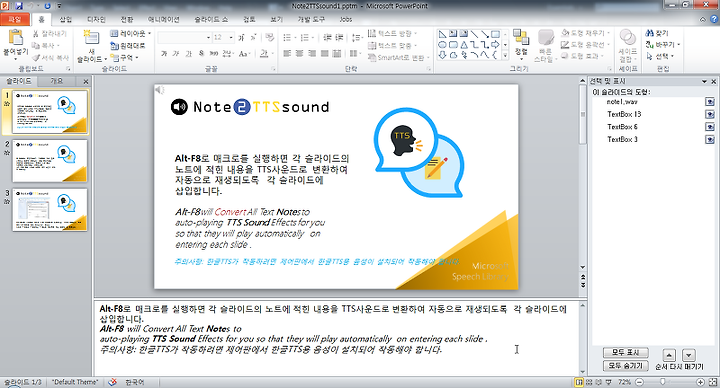Open the Select (선택) dropdown
This screenshot has height=388, width=720.
click(x=660, y=56)
